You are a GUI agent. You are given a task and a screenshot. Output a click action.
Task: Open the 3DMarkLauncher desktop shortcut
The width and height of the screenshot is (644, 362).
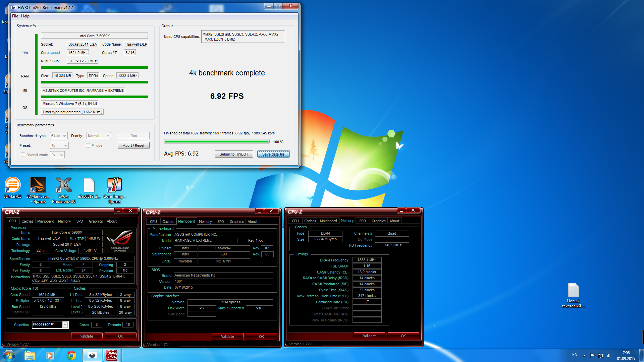coord(38,190)
